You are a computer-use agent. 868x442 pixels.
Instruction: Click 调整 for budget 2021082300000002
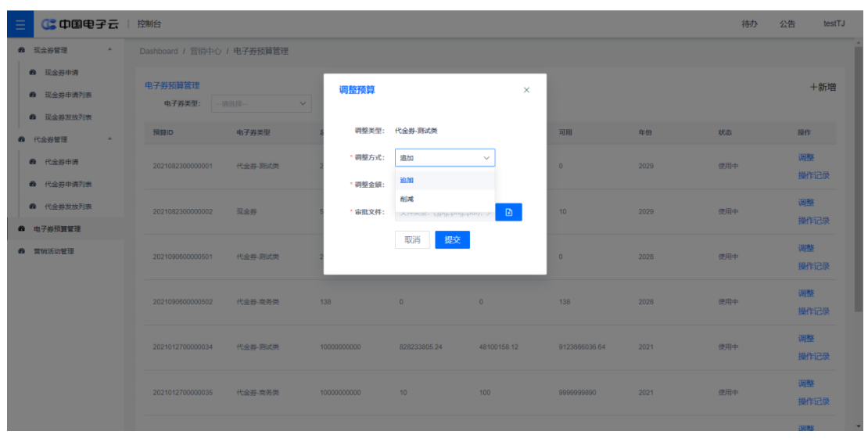[806, 203]
